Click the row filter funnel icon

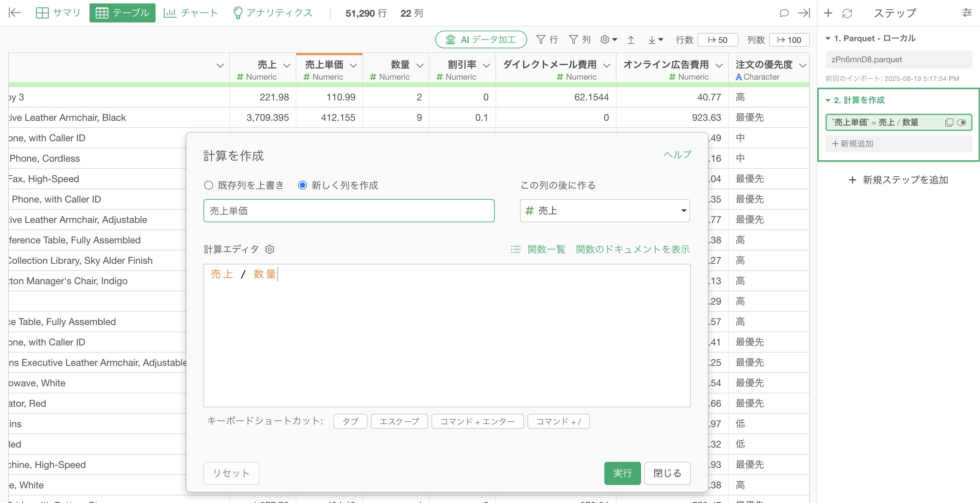[540, 39]
